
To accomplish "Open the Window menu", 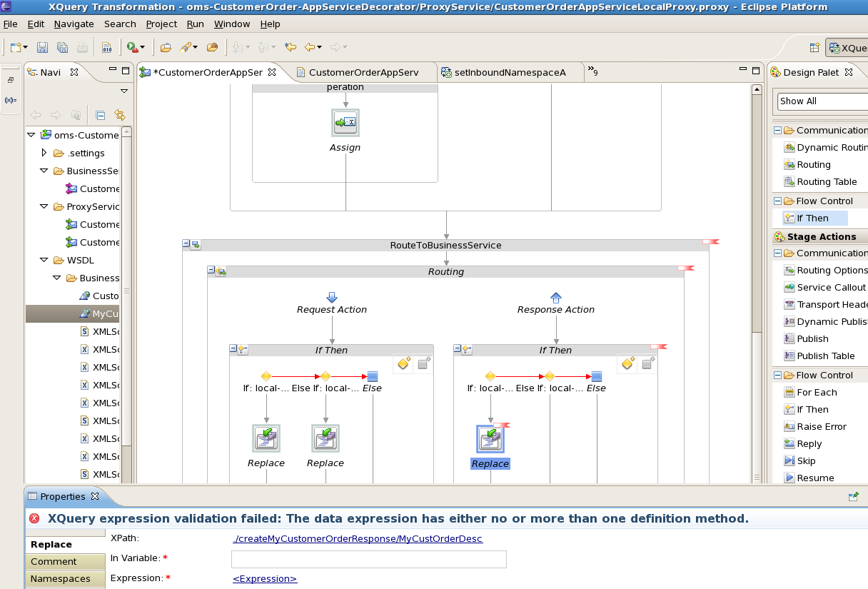I will pos(232,24).
